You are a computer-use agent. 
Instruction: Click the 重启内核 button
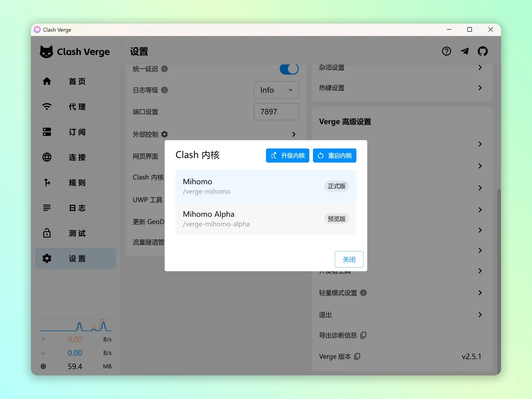[334, 156]
